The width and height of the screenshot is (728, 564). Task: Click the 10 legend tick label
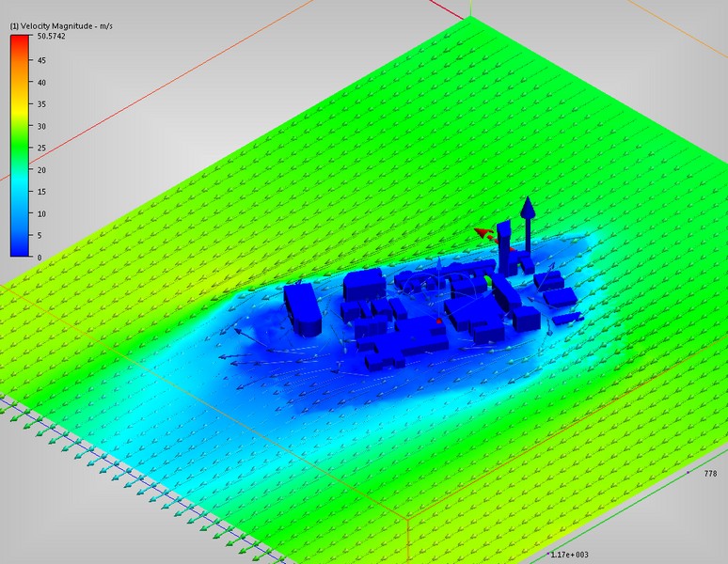[x=41, y=213]
